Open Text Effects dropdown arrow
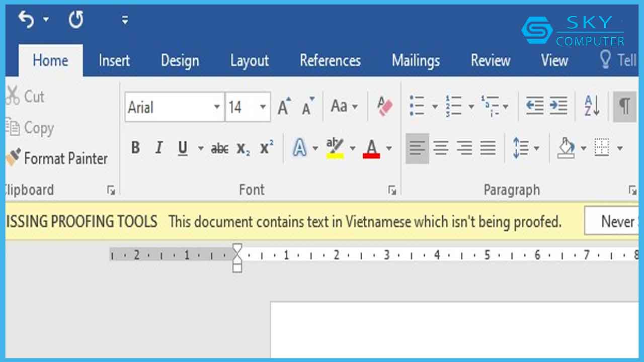This screenshot has width=644, height=362. coord(315,148)
